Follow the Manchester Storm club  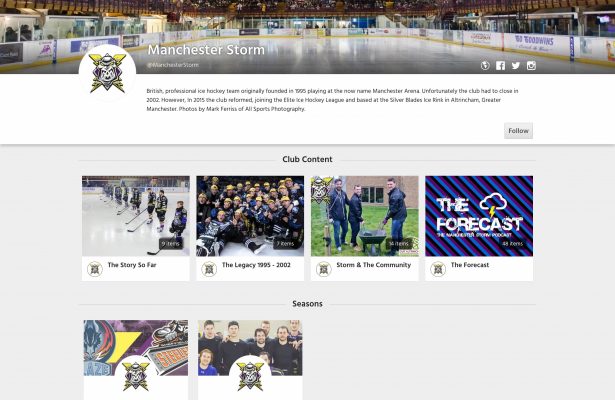click(518, 131)
